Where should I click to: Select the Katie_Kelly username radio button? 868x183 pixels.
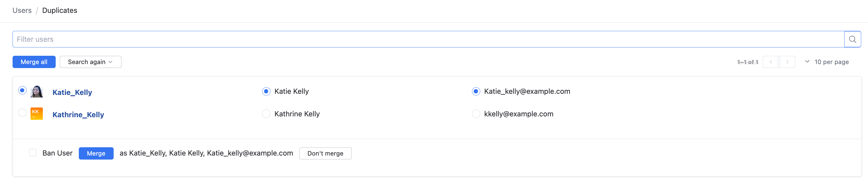(22, 90)
